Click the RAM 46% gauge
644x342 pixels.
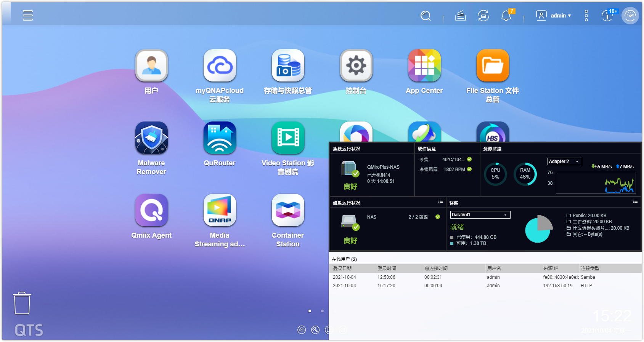[x=525, y=174]
